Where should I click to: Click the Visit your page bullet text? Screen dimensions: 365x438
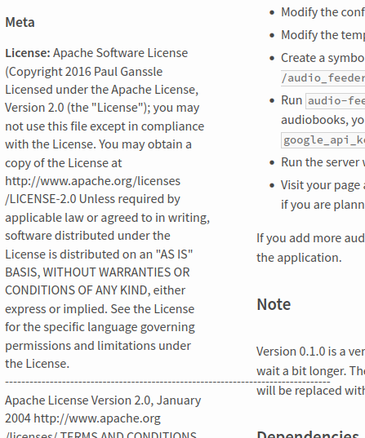pyautogui.click(x=323, y=185)
